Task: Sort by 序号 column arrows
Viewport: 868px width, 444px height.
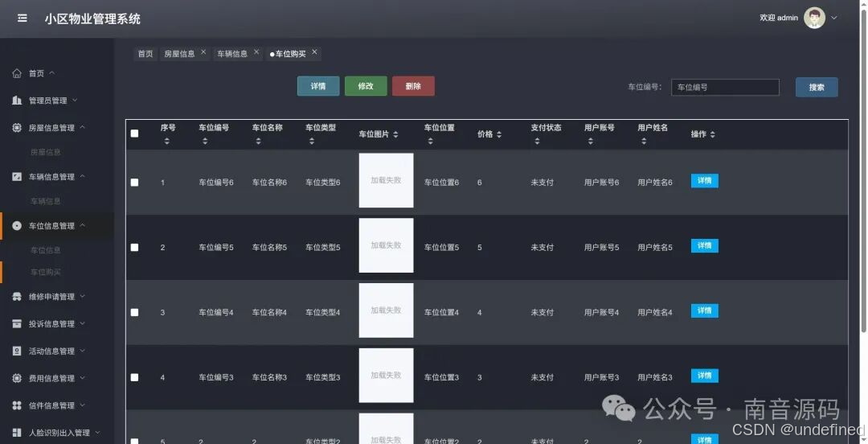Action: coord(166,142)
